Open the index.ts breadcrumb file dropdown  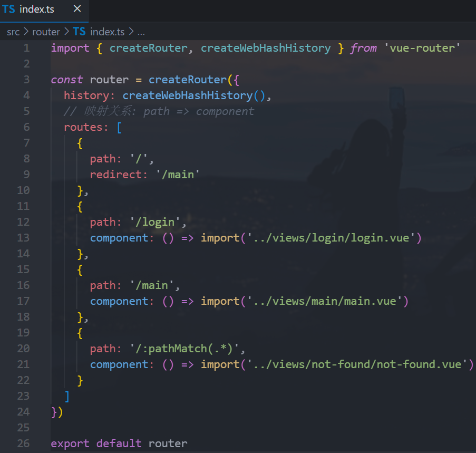point(107,32)
